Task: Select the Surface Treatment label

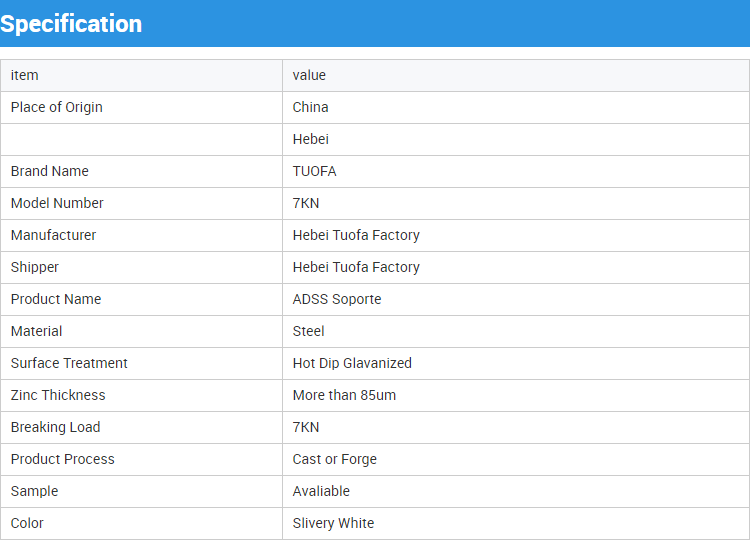Action: [x=69, y=363]
